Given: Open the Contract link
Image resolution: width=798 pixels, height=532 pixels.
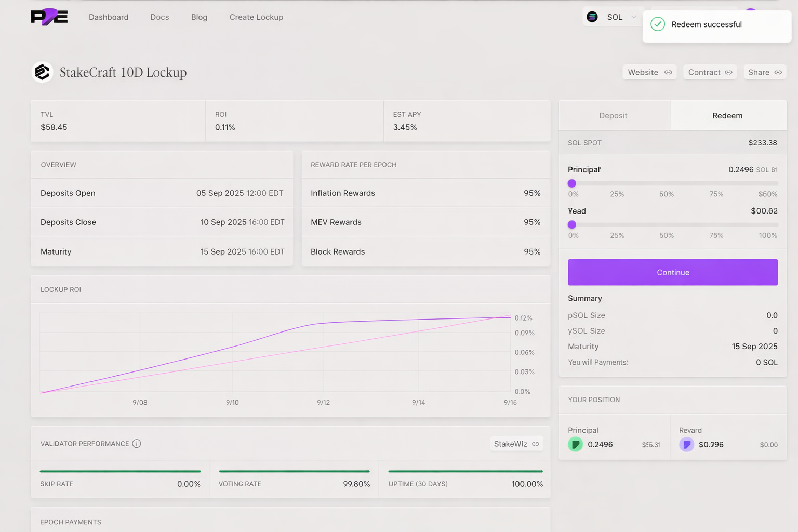Looking at the screenshot, I should tap(710, 72).
